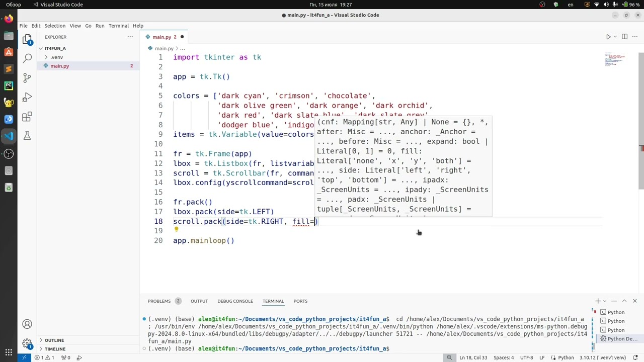Open Files manager from the dock
Image resolution: width=644 pixels, height=362 pixels.
click(9, 36)
